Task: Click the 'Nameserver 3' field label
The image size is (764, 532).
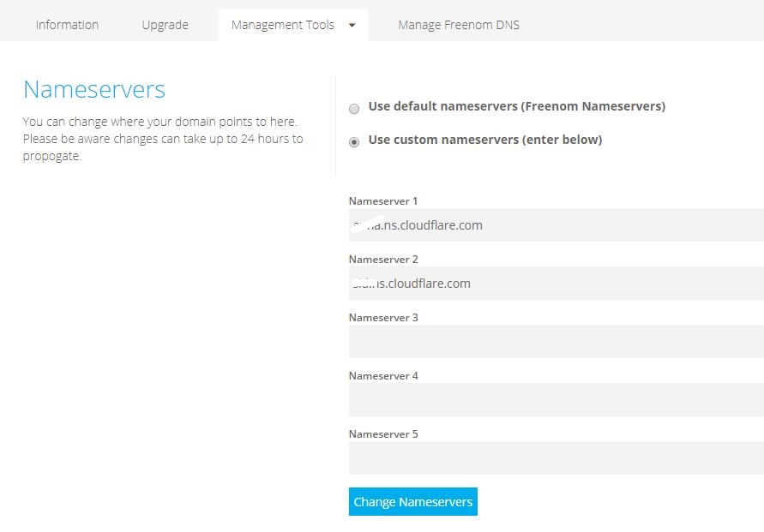Action: [x=383, y=318]
